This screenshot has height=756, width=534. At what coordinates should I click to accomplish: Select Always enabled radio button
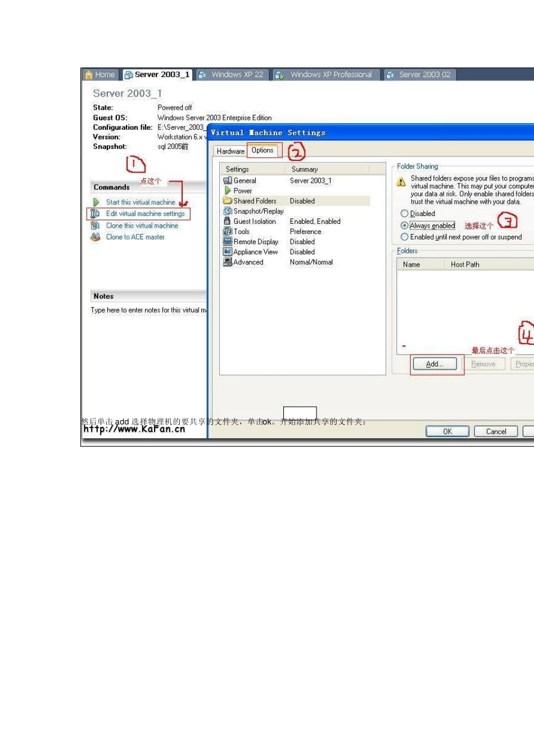[404, 226]
